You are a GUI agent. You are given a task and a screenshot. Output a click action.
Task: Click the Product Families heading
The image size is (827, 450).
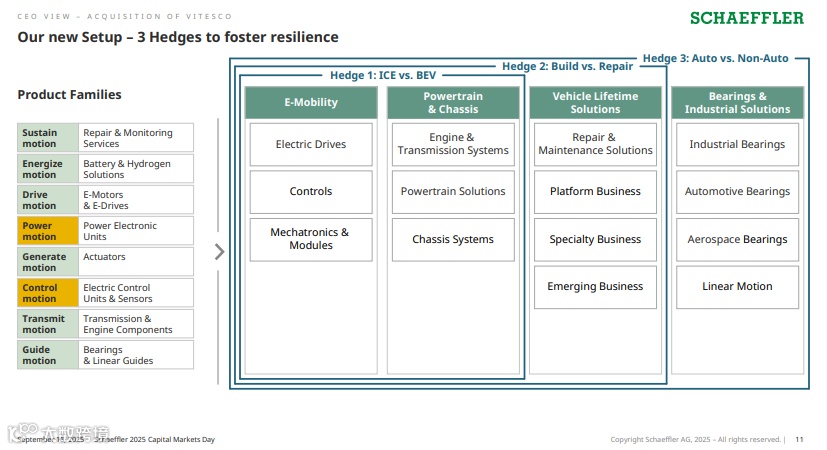click(69, 94)
